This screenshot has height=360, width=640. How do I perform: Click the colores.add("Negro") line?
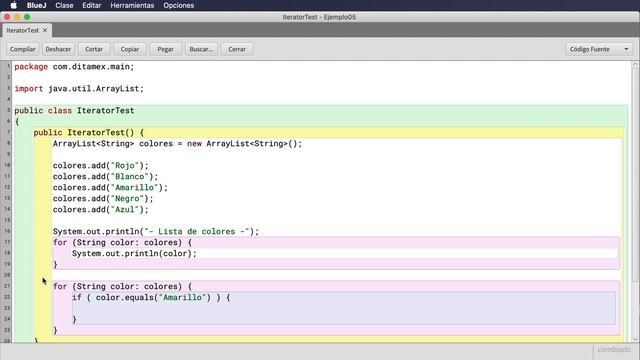pos(103,199)
